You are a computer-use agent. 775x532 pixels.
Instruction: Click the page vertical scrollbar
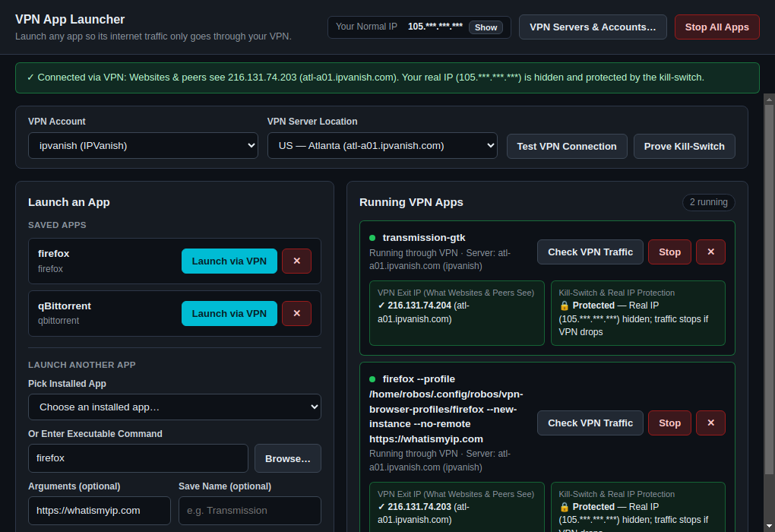click(769, 290)
